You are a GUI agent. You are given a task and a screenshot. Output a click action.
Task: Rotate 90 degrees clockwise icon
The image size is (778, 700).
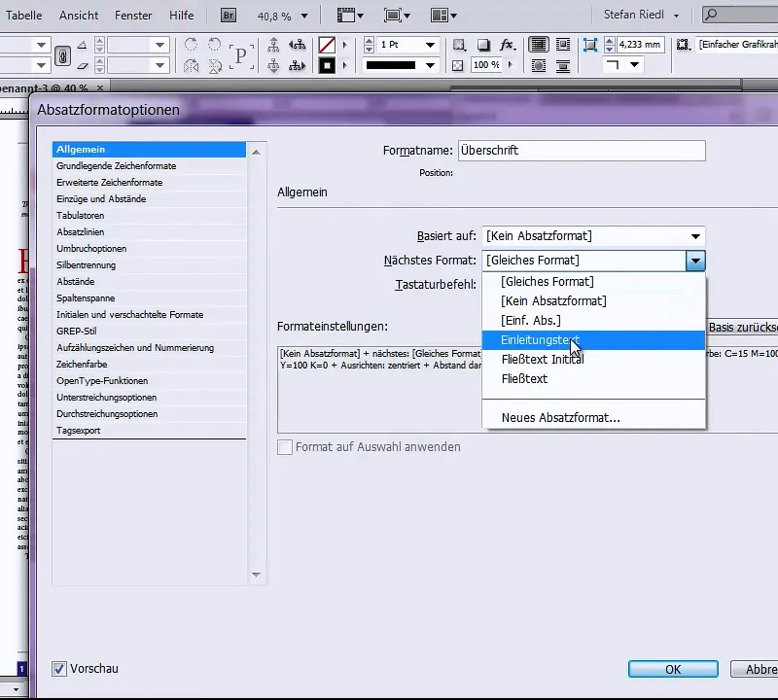coord(191,45)
